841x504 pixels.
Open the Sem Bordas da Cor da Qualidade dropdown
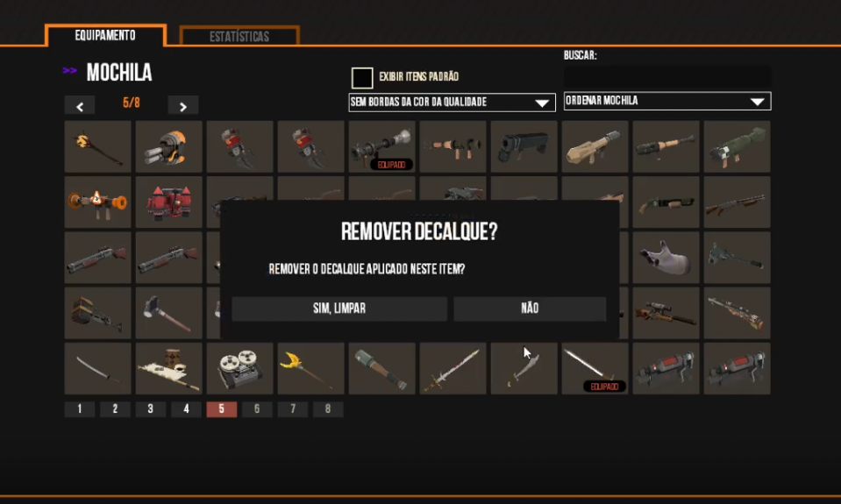tap(452, 102)
